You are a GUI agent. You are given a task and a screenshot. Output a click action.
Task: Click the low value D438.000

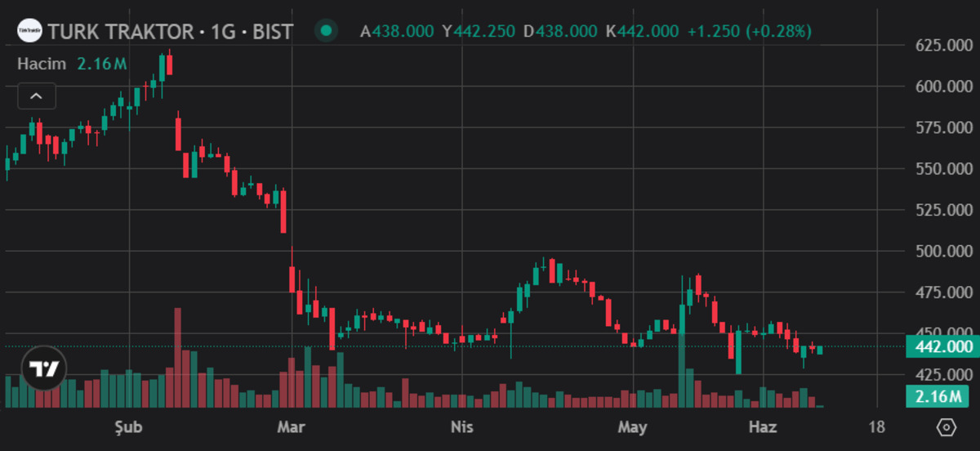coord(560,32)
